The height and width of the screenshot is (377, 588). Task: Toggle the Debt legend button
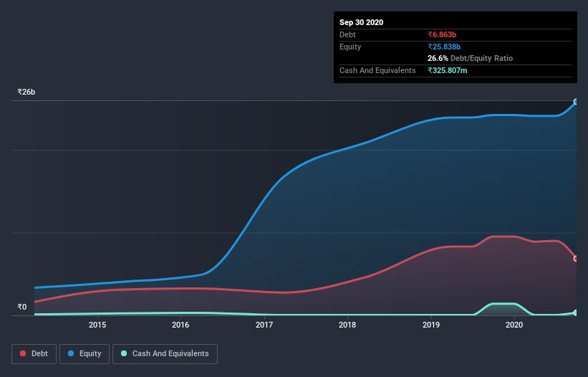pyautogui.click(x=34, y=354)
